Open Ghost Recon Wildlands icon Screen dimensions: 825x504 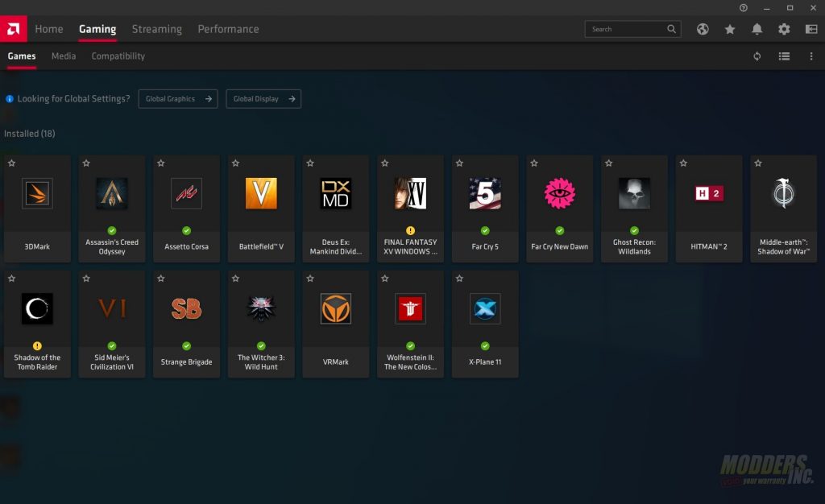(635, 193)
